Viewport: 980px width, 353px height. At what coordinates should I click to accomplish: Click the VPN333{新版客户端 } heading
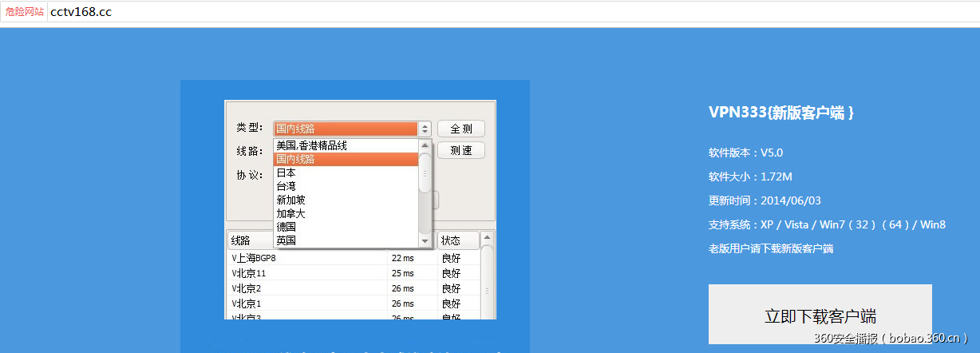(782, 113)
